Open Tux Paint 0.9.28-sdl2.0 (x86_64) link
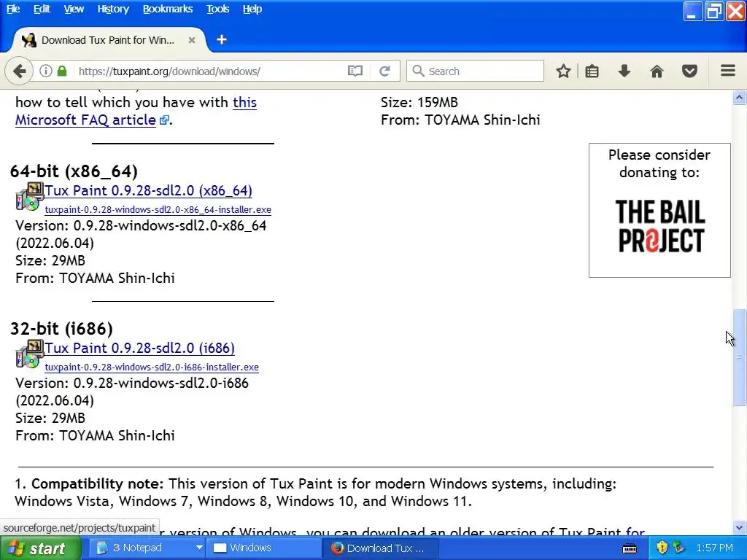The width and height of the screenshot is (747, 560). [x=149, y=190]
